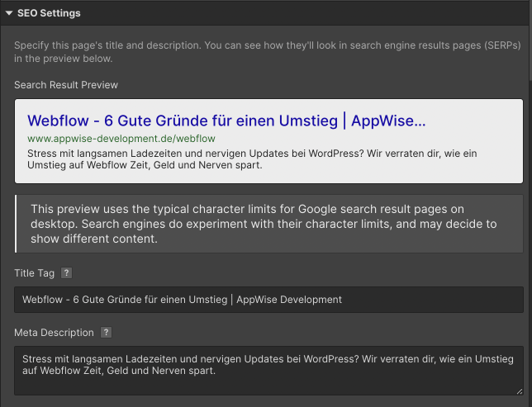Image resolution: width=532 pixels, height=407 pixels.
Task: Click the preview description starting 'Stress mit langsamen'
Action: (252, 159)
